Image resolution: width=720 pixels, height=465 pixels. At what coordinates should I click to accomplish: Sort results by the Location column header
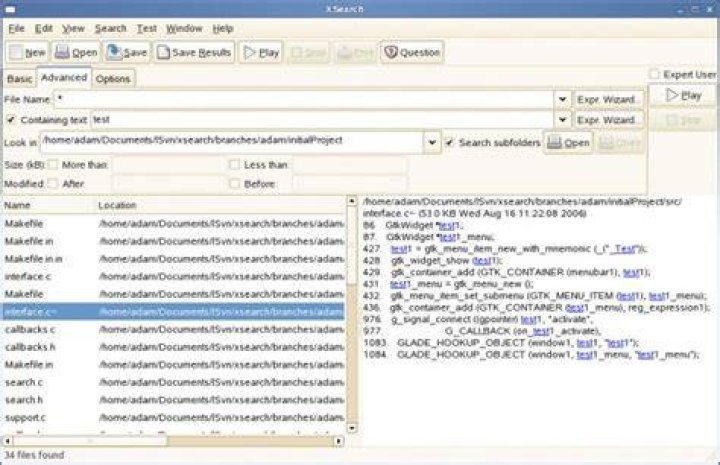[x=219, y=205]
